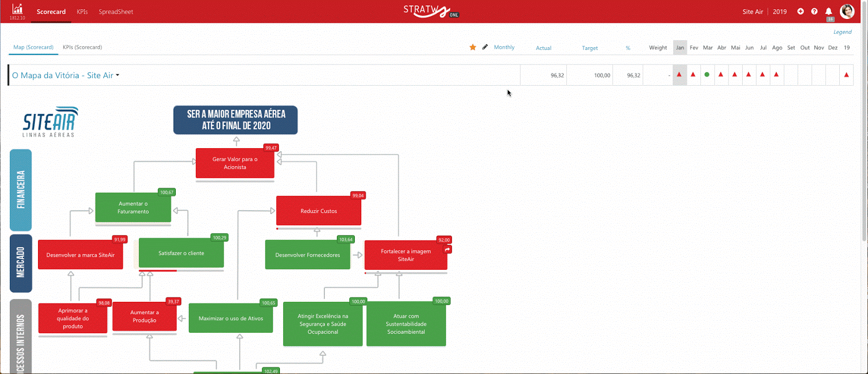Viewport: 868px width, 374px height.
Task: Click the 39,37 score badge
Action: pos(173,301)
